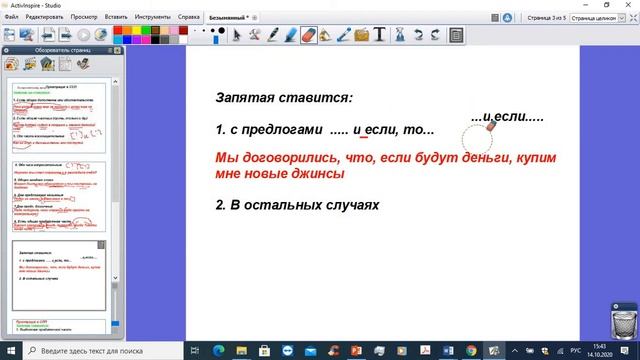Click the Page Browser scroll-down arrow

tap(116, 278)
